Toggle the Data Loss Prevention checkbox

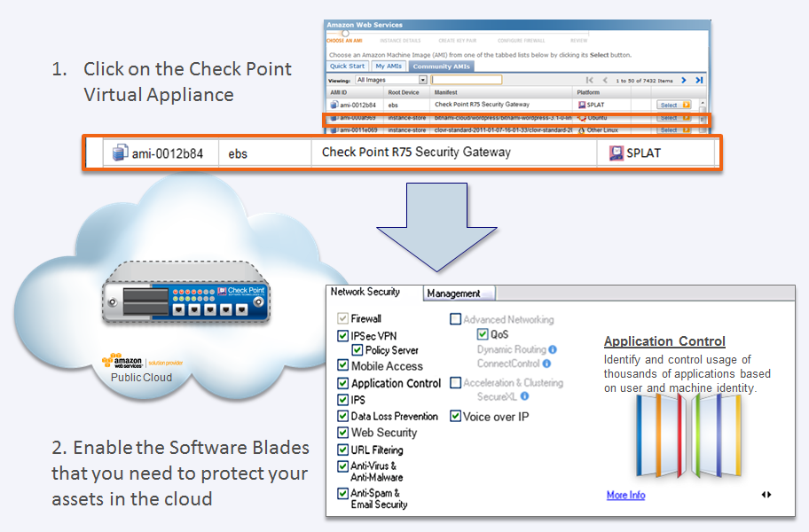coord(342,416)
